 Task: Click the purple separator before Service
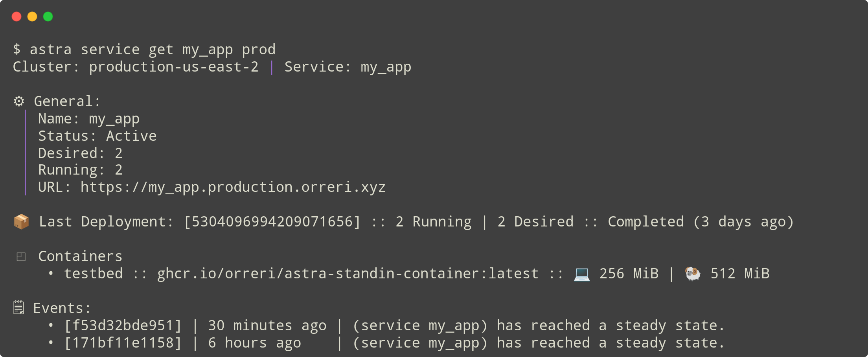[x=272, y=67]
